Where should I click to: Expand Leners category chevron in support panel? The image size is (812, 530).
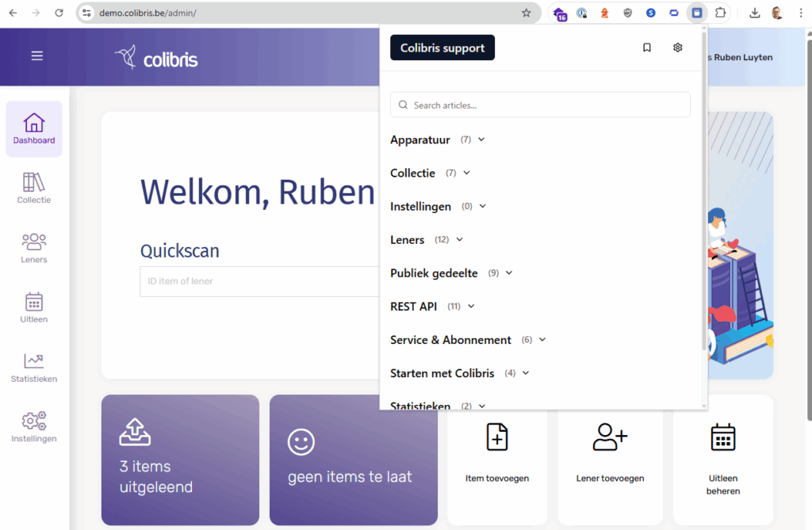(x=459, y=239)
